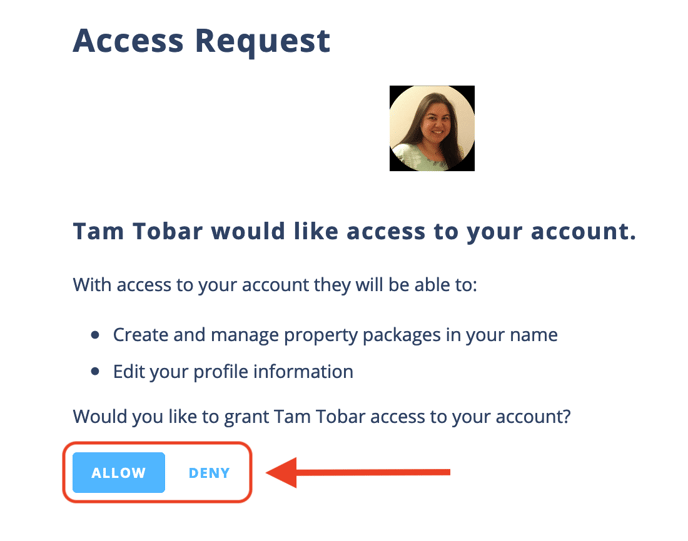Image resolution: width=688 pixels, height=541 pixels.
Task: Open Tam Tobar's circular profile photo
Action: click(x=432, y=128)
